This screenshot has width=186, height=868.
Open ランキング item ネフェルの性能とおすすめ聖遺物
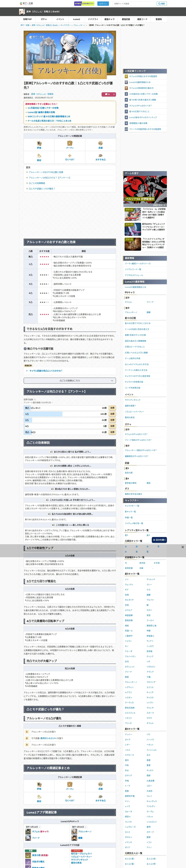click(143, 77)
